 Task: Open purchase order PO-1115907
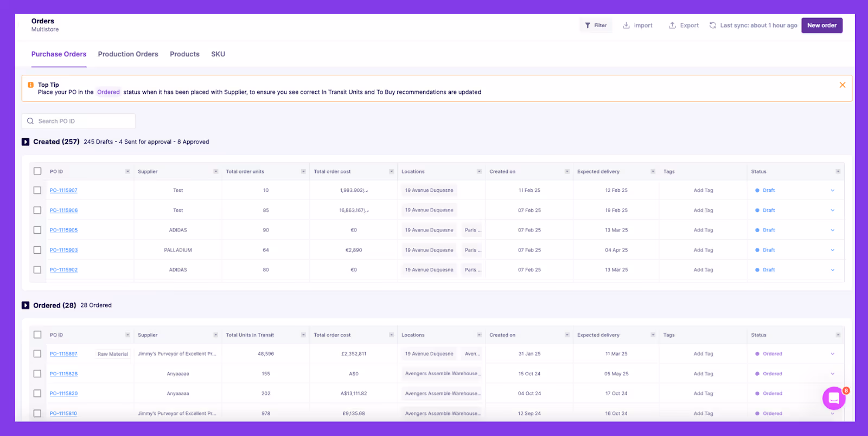coord(63,190)
